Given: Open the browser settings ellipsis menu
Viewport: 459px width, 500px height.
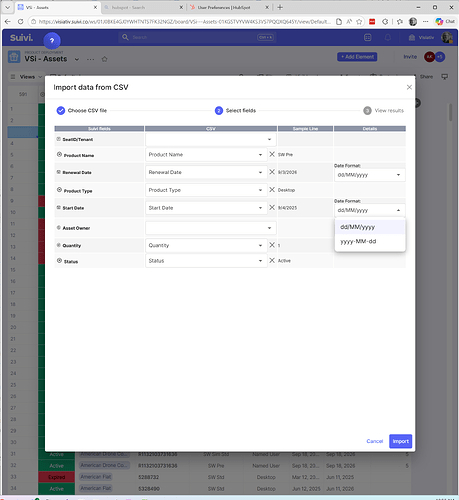Looking at the screenshot, I should tap(425, 22).
